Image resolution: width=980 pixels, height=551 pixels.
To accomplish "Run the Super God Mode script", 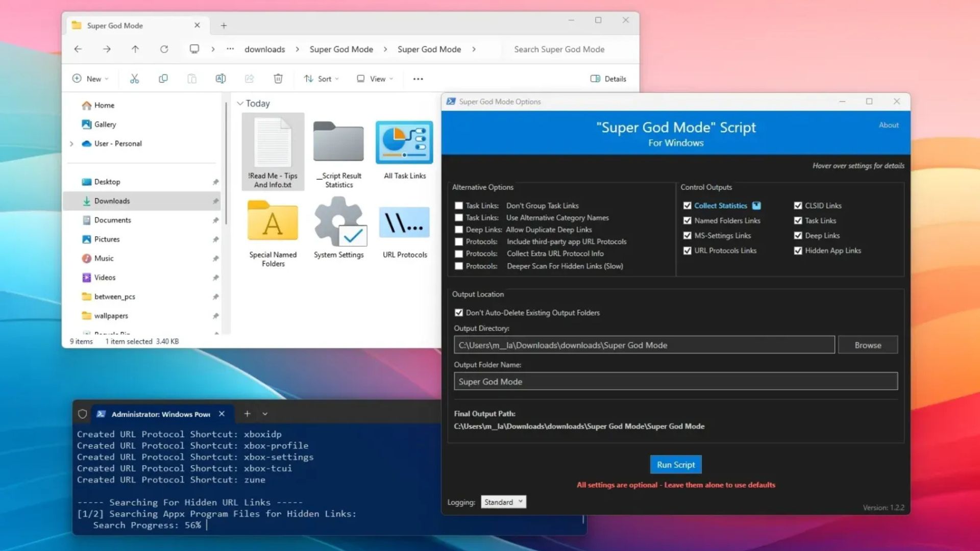I will pos(675,464).
